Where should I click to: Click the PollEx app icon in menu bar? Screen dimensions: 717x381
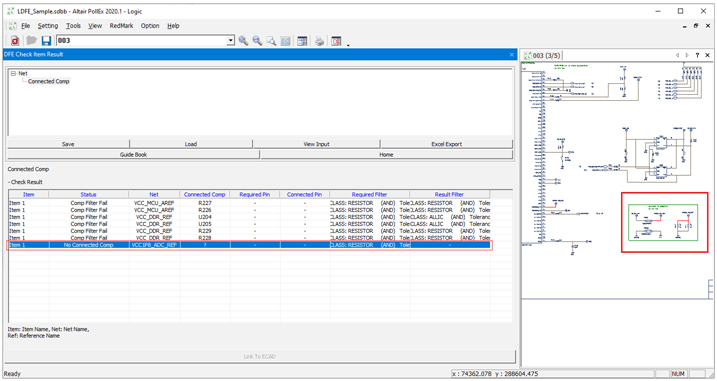click(x=13, y=26)
